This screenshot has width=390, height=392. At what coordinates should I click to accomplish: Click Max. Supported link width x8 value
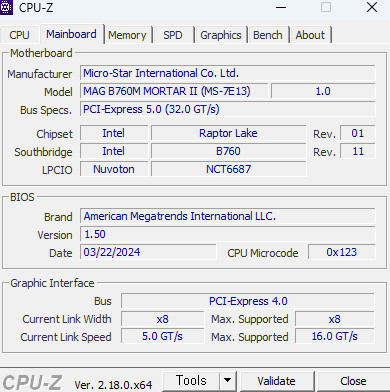[335, 319]
